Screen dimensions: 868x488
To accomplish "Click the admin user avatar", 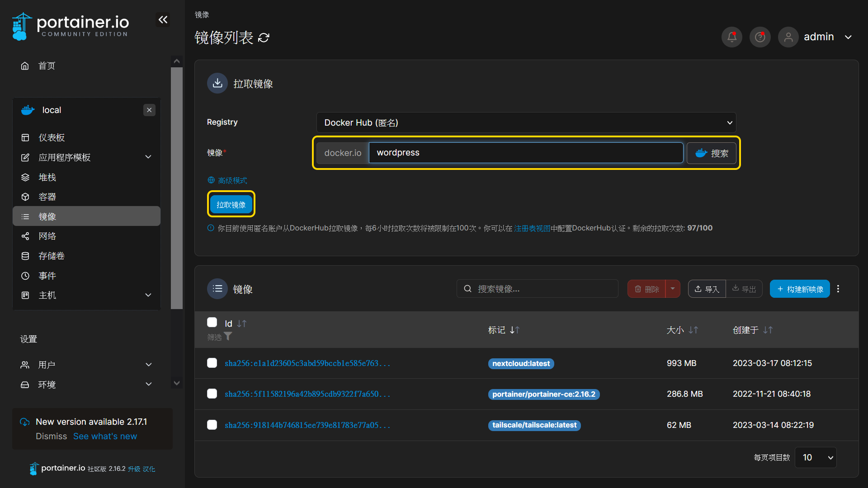I will pos(788,37).
